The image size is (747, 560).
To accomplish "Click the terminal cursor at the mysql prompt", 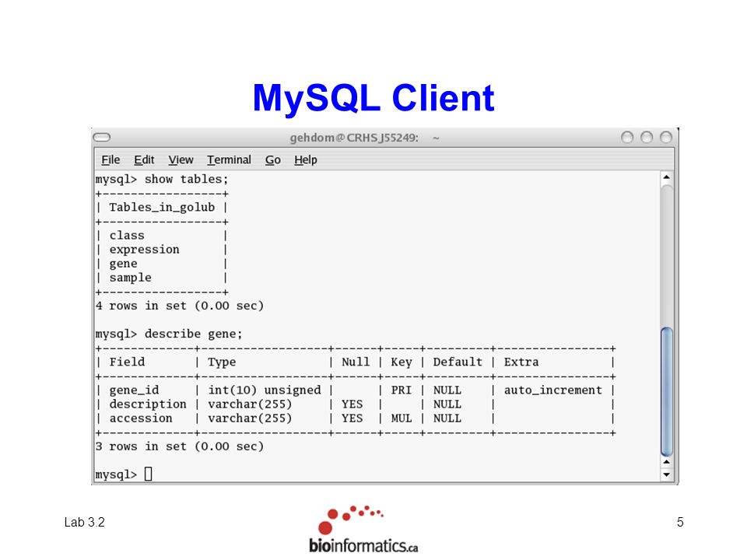I will (148, 474).
